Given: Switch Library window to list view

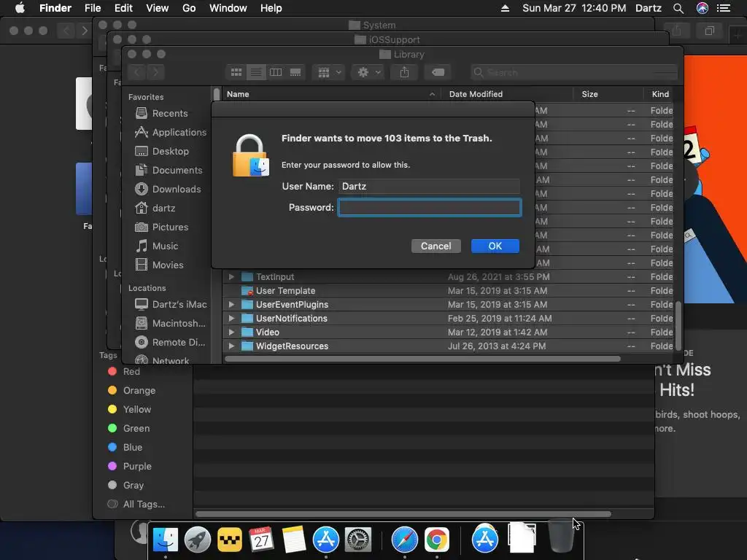Looking at the screenshot, I should [x=256, y=72].
